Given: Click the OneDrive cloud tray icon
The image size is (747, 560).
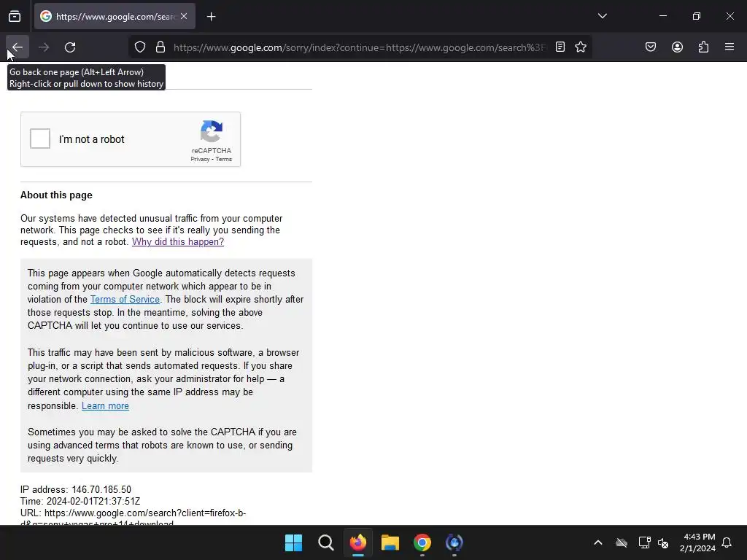Looking at the screenshot, I should point(622,542).
